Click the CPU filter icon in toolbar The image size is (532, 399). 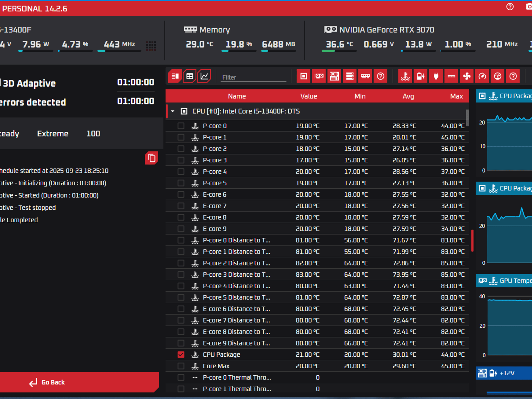click(x=303, y=76)
